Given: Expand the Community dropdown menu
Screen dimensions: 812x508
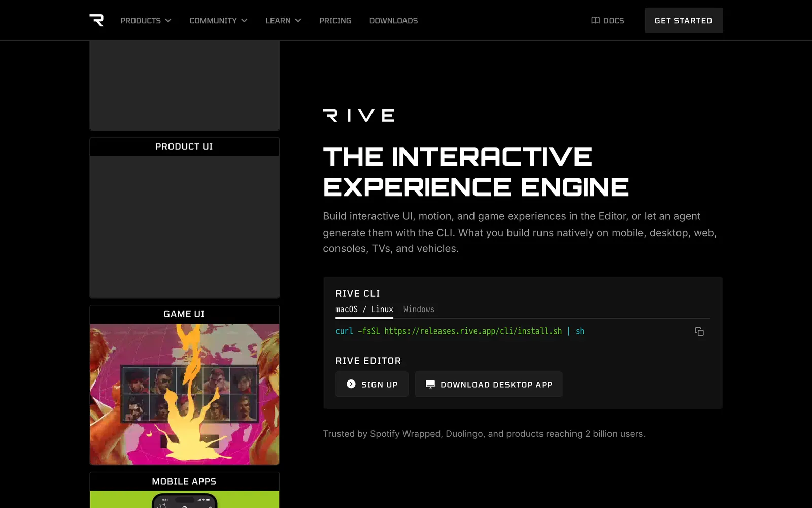Looking at the screenshot, I should [x=218, y=20].
